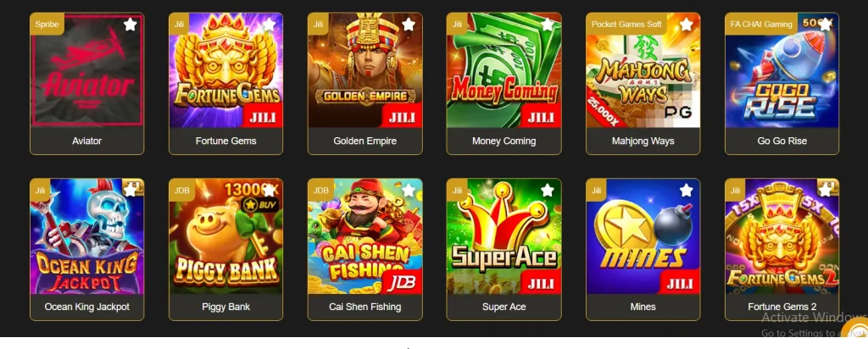
Task: Select the Golden Empire title label
Action: point(364,141)
